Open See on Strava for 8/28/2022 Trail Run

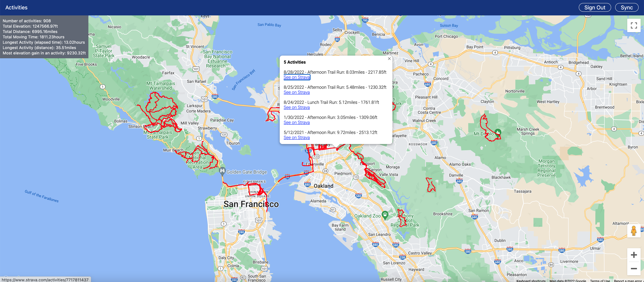[x=297, y=77]
